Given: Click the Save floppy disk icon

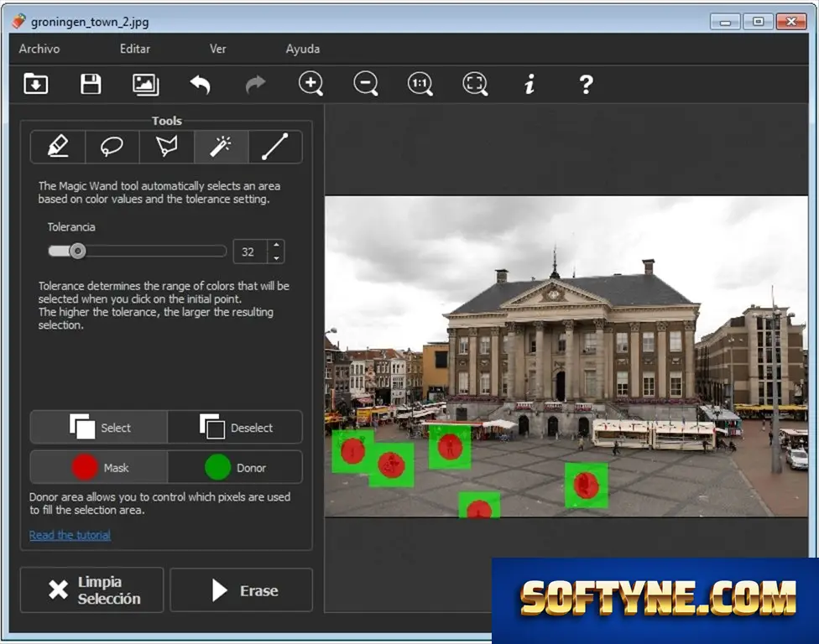Looking at the screenshot, I should 91,84.
